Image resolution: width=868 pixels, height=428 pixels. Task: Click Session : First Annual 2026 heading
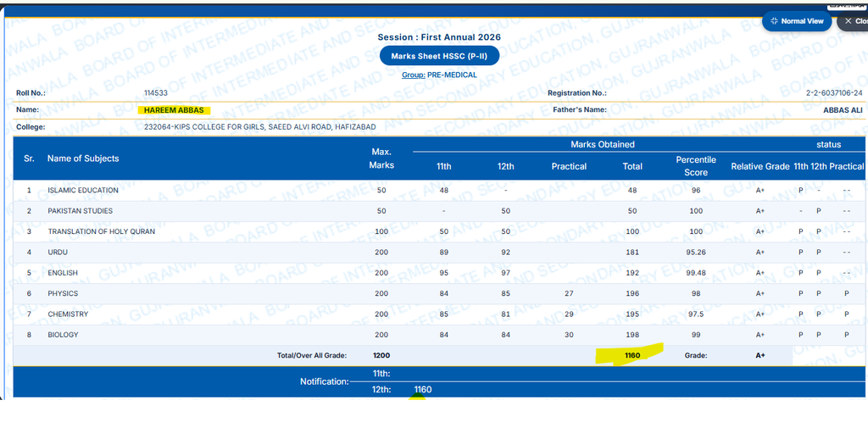pyautogui.click(x=439, y=37)
